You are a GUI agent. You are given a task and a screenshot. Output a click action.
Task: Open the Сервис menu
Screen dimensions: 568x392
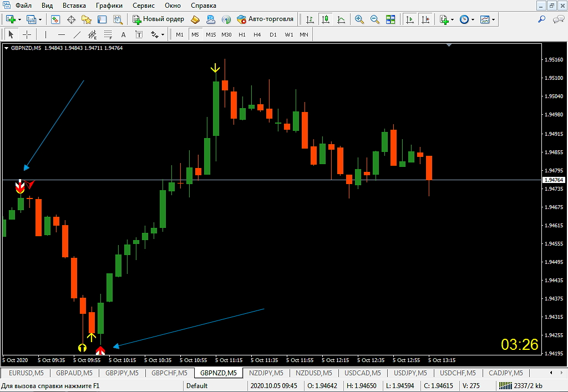(144, 6)
